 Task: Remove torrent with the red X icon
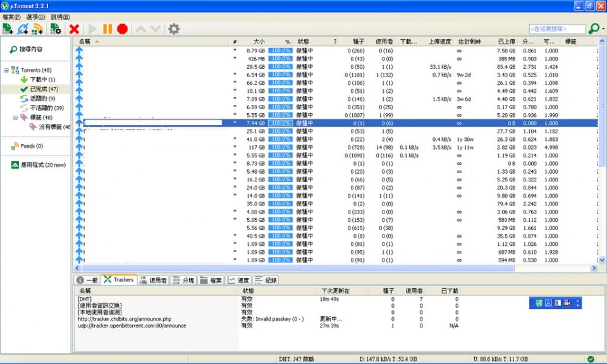point(74,29)
